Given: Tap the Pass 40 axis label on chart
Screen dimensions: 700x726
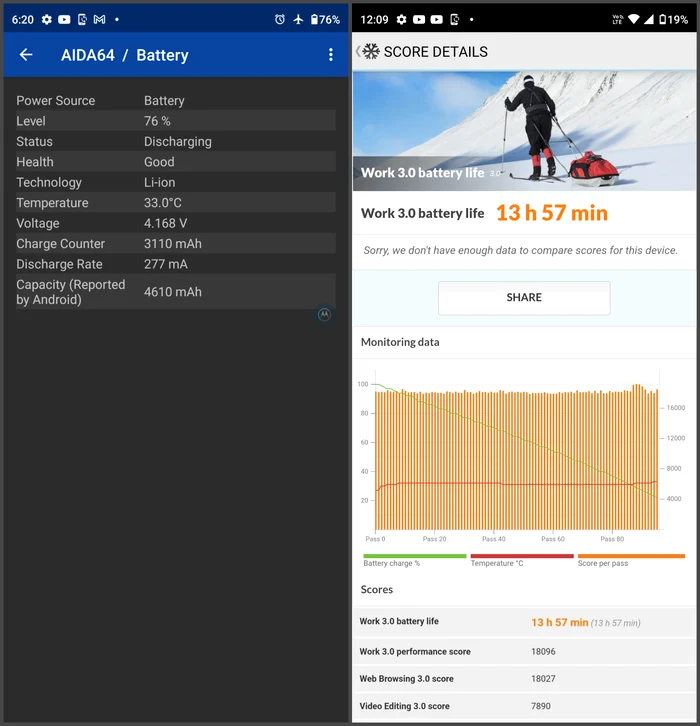Looking at the screenshot, I should coord(494,539).
